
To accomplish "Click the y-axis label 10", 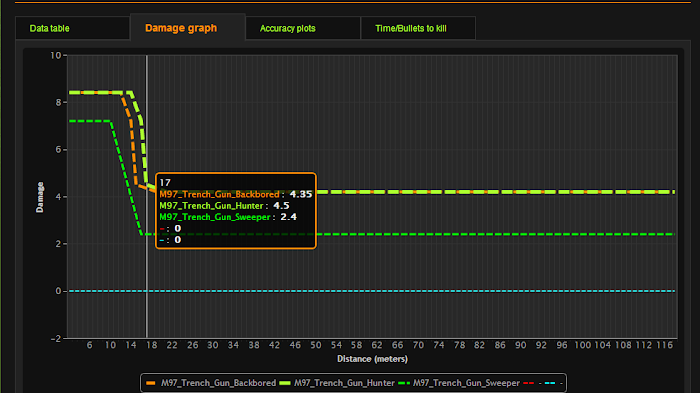I will click(x=55, y=55).
